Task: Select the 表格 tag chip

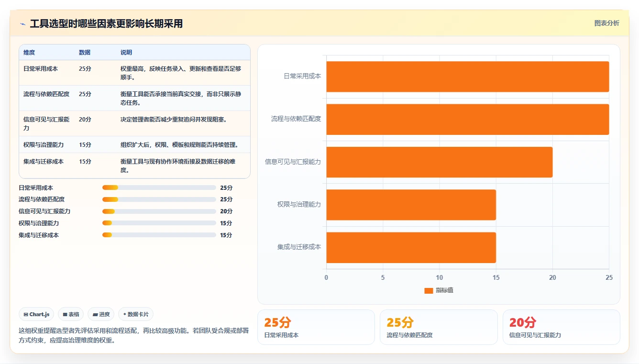Action: [x=71, y=314]
